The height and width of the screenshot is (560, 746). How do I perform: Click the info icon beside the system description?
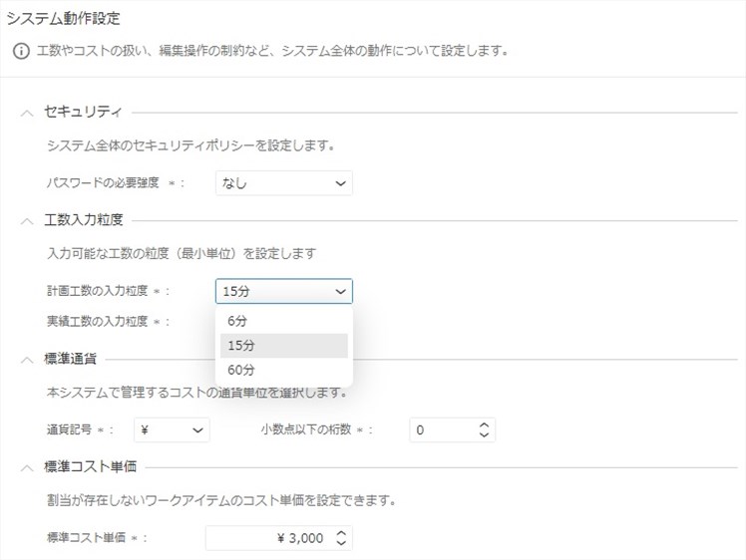click(x=20, y=50)
